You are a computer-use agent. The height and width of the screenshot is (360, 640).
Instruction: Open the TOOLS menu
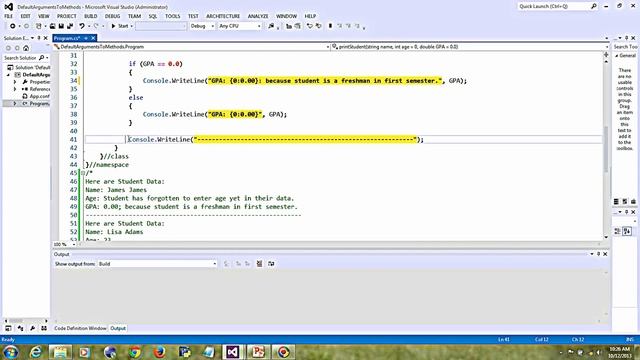coord(172,16)
